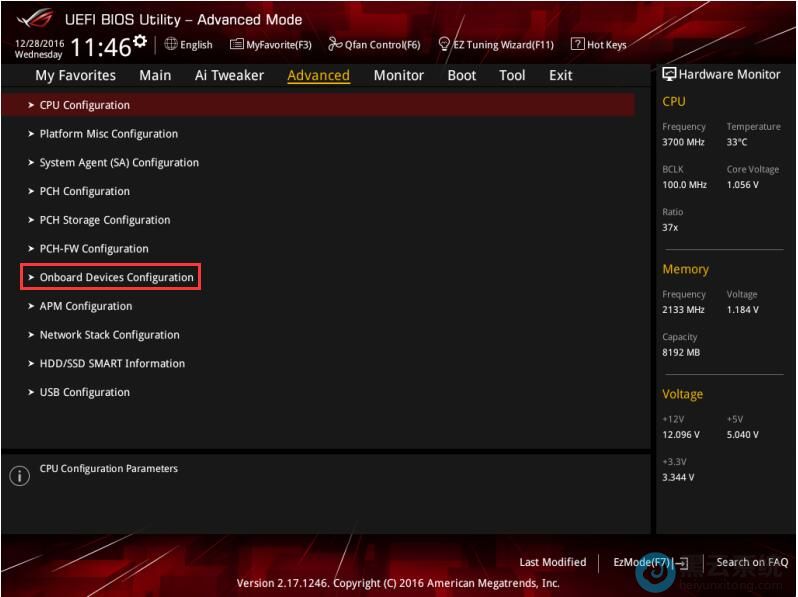The width and height of the screenshot is (798, 597).
Task: Click the English language button
Action: coord(196,45)
